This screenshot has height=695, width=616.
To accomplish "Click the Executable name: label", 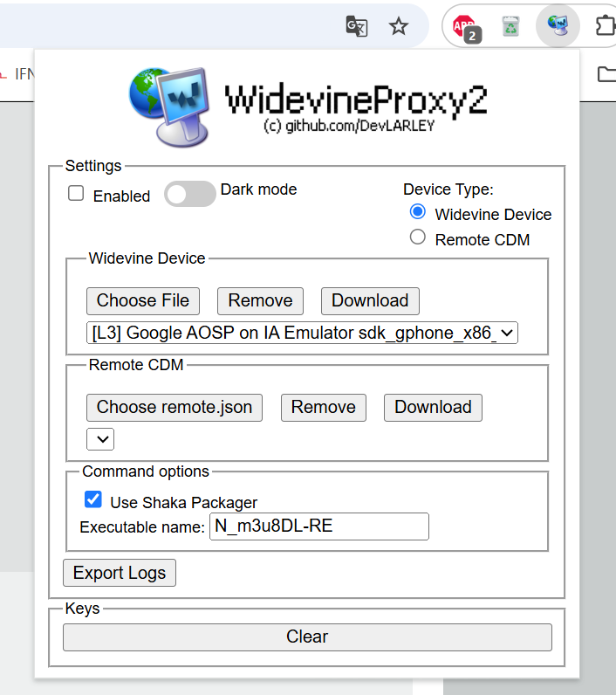I will point(142,527).
